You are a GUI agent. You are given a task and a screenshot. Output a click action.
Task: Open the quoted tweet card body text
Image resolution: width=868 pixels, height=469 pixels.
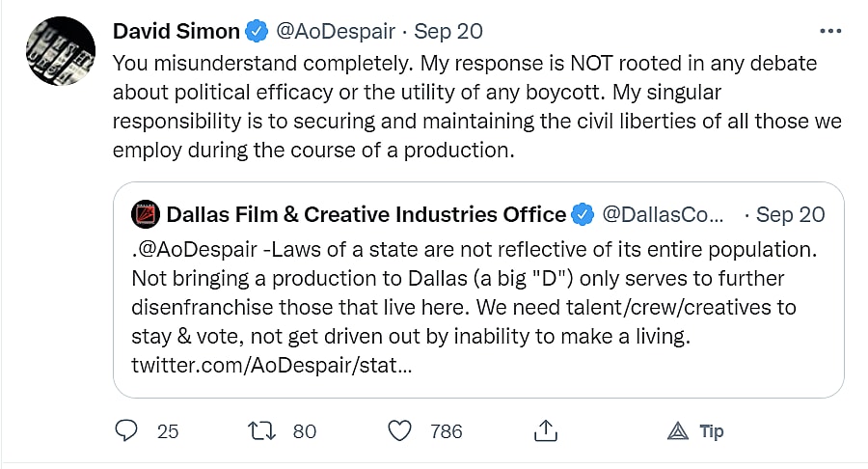(x=473, y=294)
